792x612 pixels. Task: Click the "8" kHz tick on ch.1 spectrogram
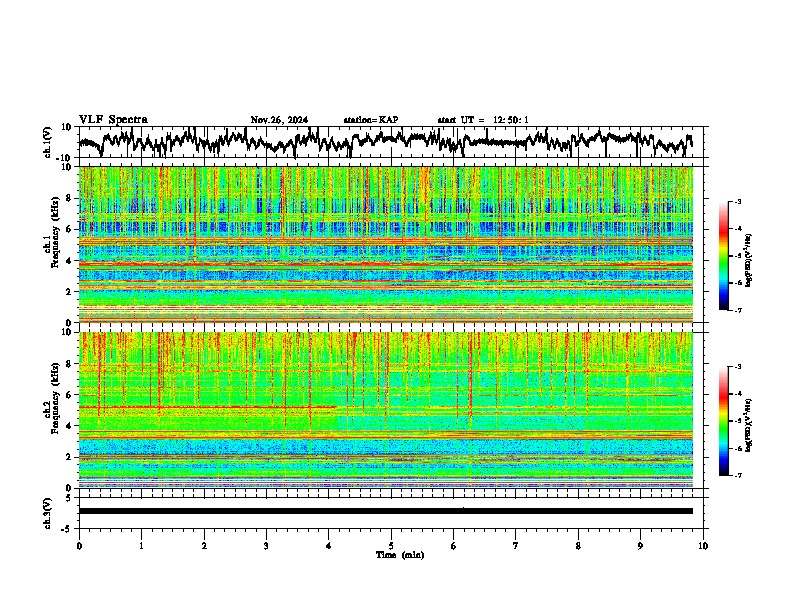(70, 198)
